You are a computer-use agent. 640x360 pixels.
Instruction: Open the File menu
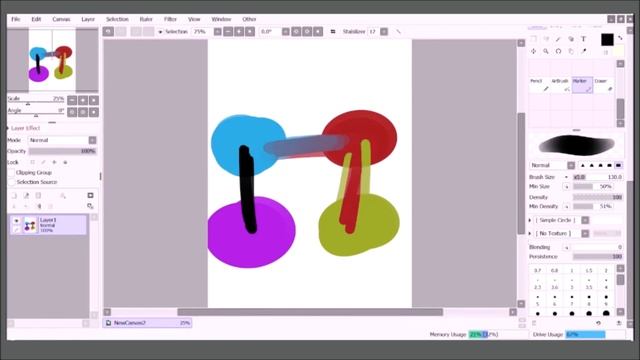click(16, 19)
